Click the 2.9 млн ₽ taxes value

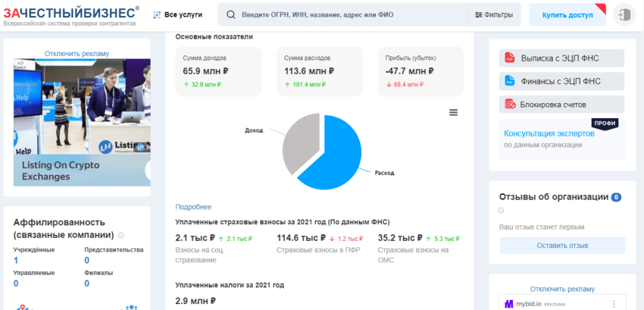point(195,301)
